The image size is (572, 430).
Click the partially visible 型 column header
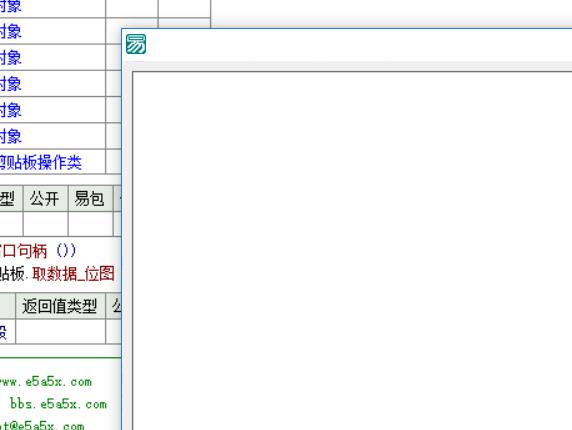tap(8, 198)
